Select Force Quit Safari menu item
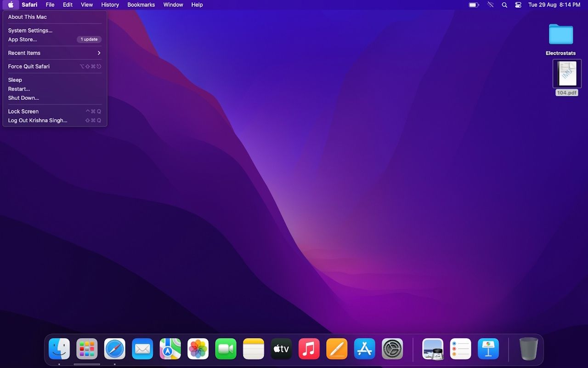The image size is (588, 368). click(x=29, y=66)
